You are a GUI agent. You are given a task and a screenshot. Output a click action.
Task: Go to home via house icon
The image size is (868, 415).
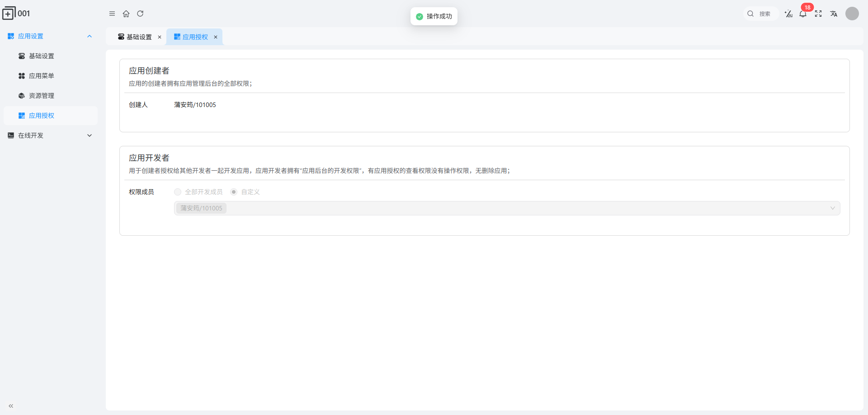pyautogui.click(x=126, y=14)
